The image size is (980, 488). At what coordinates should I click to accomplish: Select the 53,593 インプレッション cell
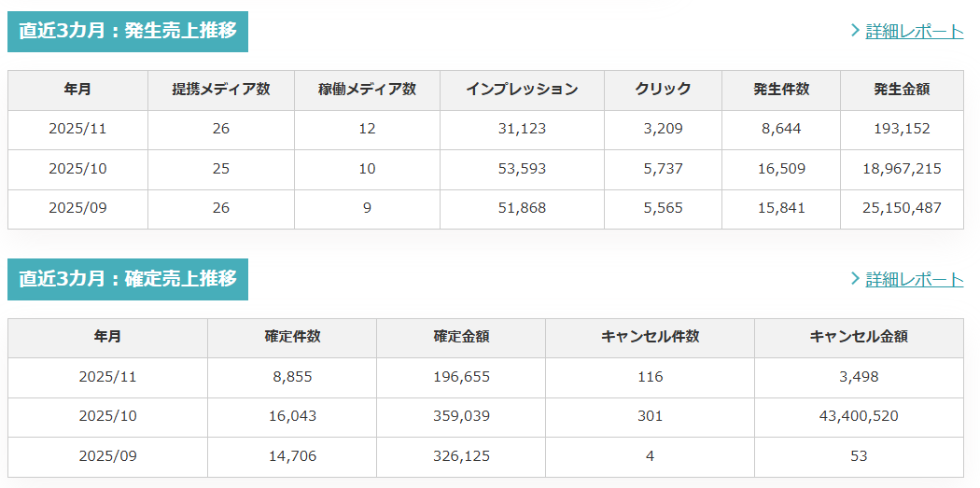pos(522,169)
